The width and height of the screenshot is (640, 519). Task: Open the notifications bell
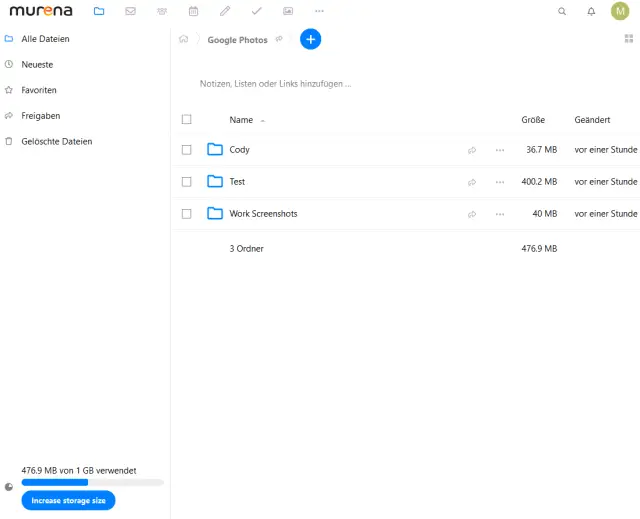[x=591, y=12]
